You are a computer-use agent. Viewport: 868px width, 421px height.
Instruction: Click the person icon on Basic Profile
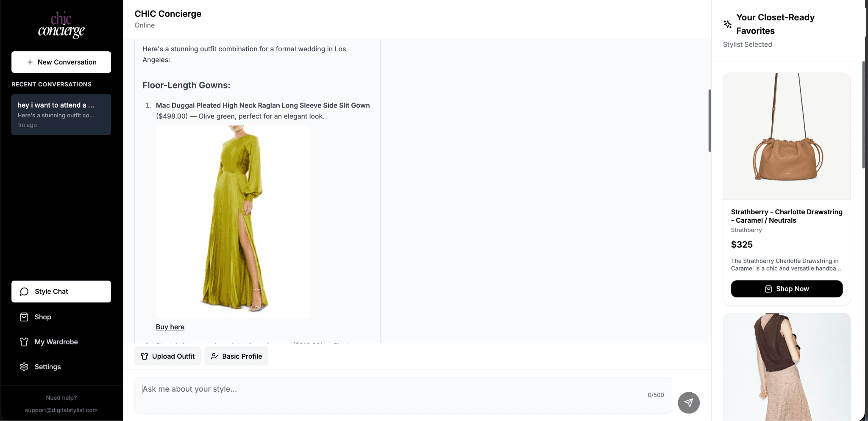[x=214, y=356]
